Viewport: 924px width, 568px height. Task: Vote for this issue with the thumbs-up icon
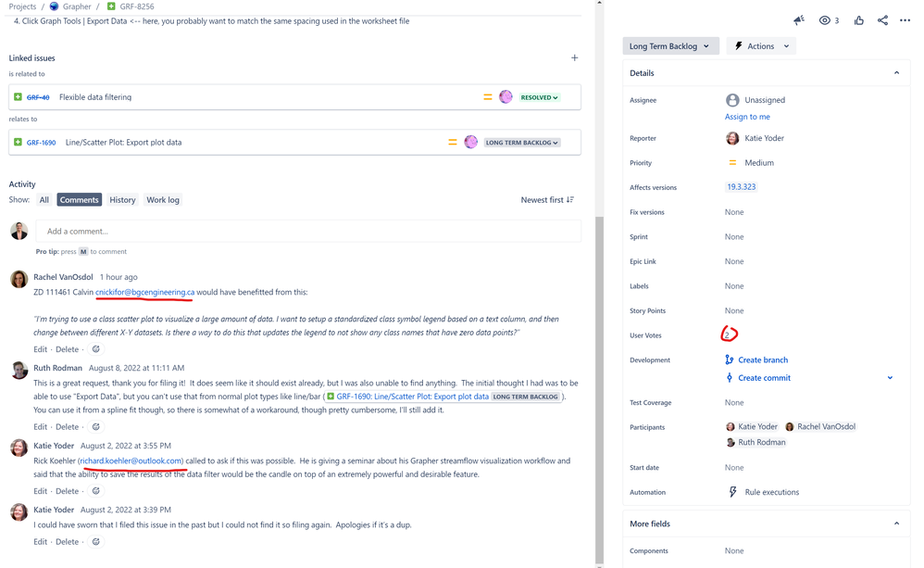[857, 19]
